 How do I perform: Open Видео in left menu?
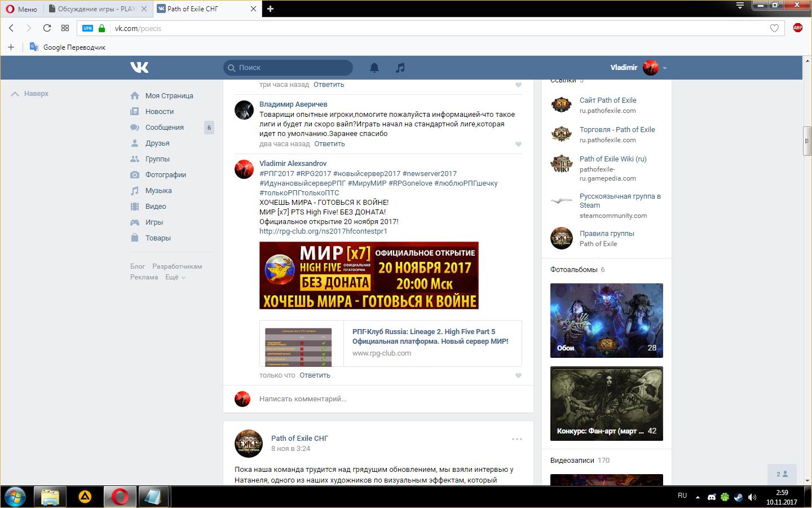[x=156, y=207]
